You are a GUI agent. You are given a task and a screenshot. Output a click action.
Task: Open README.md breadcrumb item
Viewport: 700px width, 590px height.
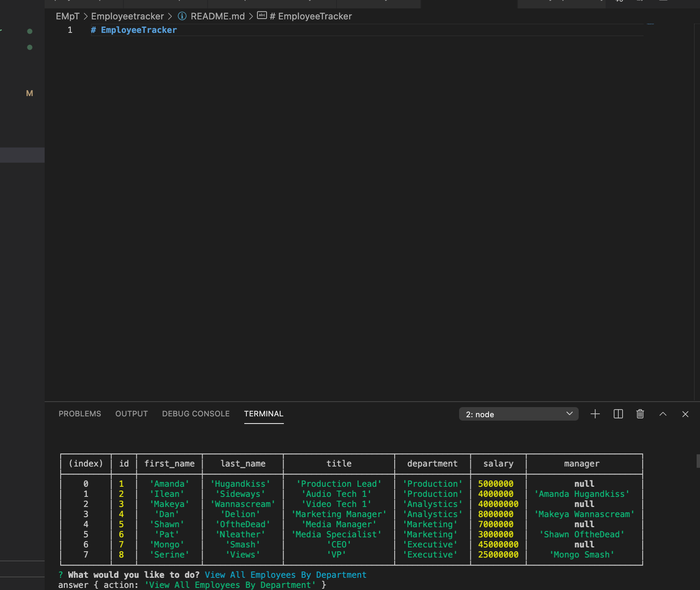pos(218,16)
